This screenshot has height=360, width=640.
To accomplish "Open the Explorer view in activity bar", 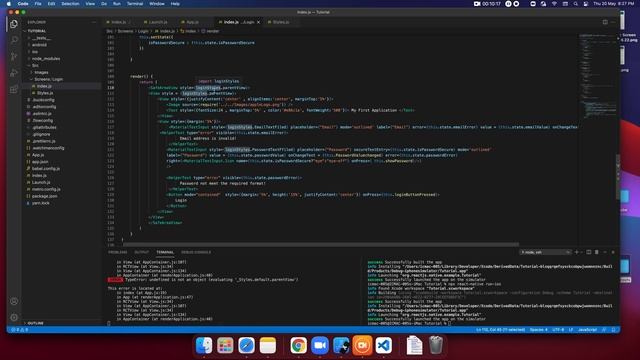I will point(14,24).
